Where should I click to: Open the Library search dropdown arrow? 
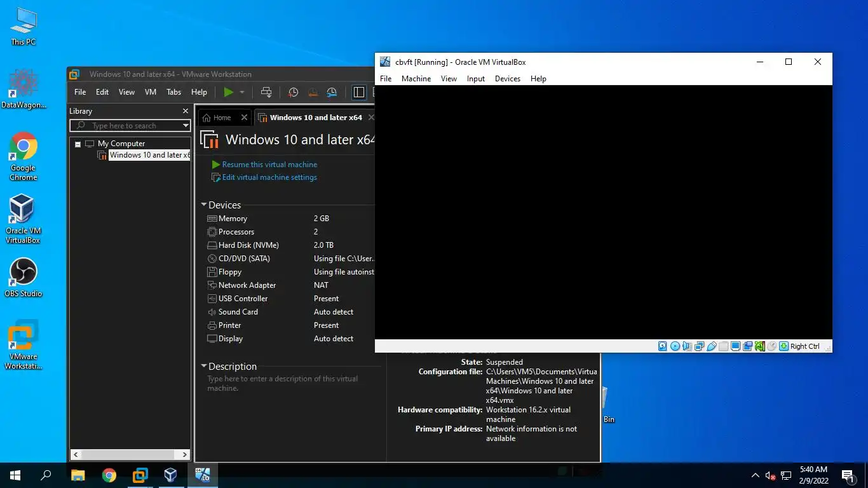click(x=186, y=126)
